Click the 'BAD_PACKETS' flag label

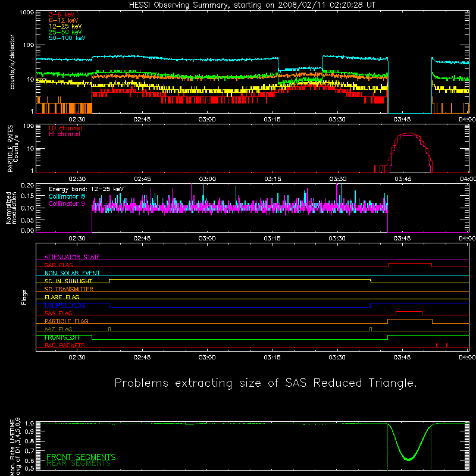tap(65, 345)
